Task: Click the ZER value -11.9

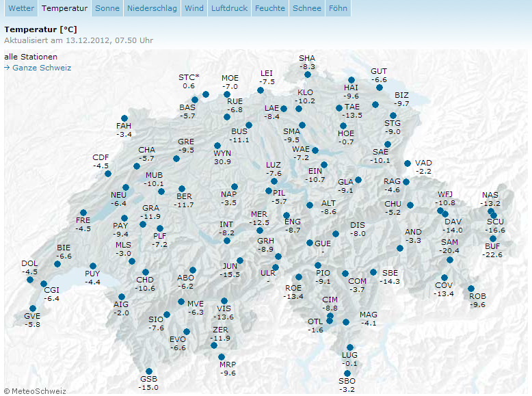Action: click(x=220, y=339)
